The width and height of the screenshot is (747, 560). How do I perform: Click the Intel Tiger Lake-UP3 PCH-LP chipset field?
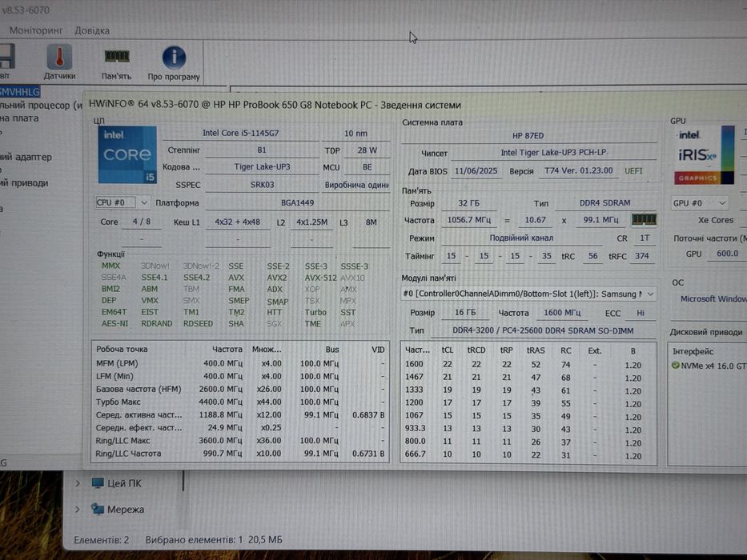tap(553, 153)
